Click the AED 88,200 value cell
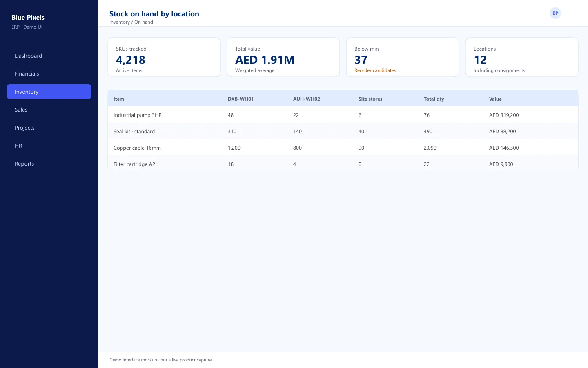The image size is (588, 368). pyautogui.click(x=503, y=132)
